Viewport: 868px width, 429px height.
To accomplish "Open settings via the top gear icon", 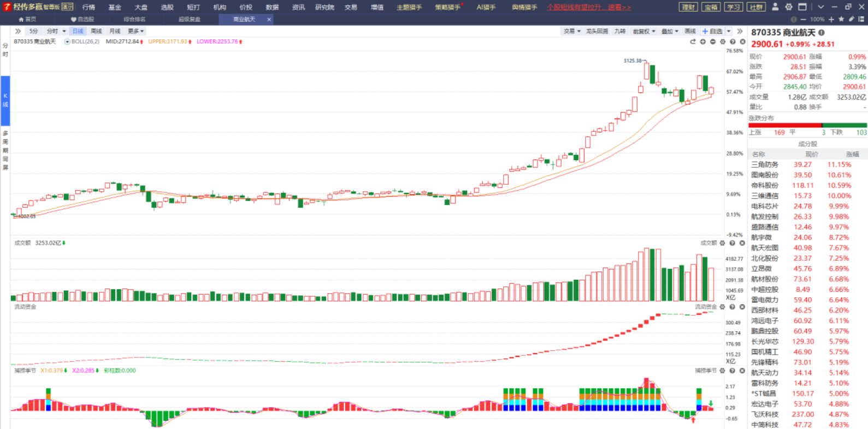I will click(x=788, y=7).
